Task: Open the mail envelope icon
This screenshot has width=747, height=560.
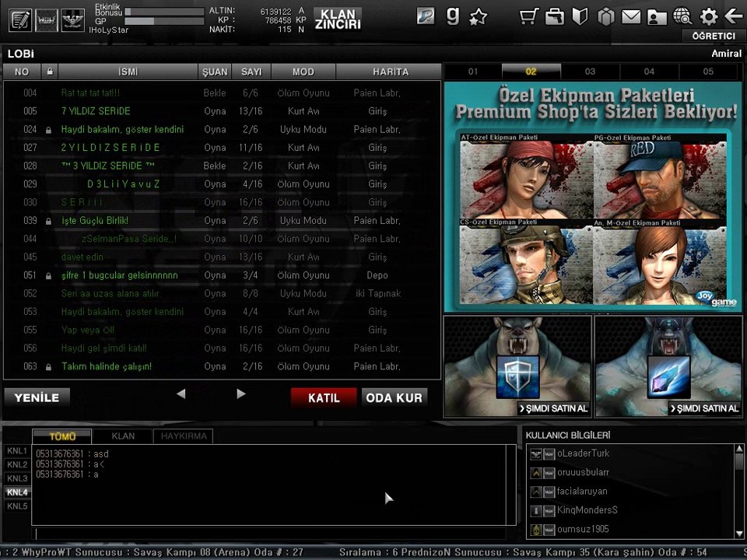Action: point(631,17)
